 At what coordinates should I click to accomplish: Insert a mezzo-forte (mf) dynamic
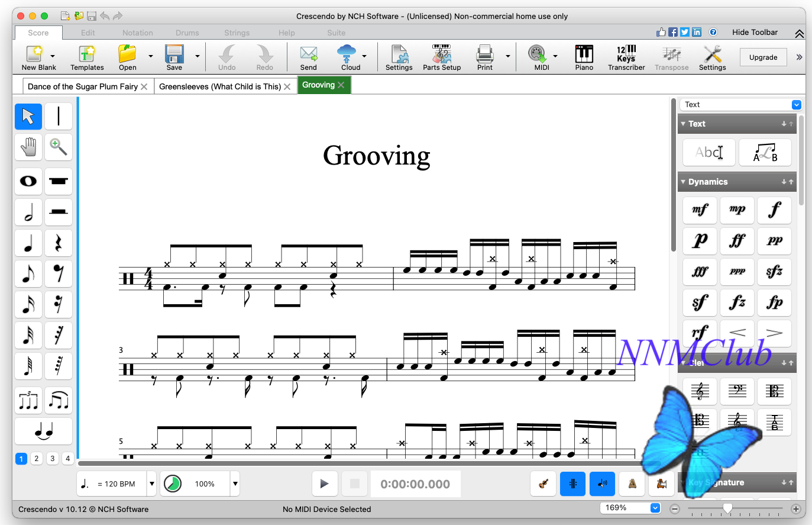click(x=700, y=210)
